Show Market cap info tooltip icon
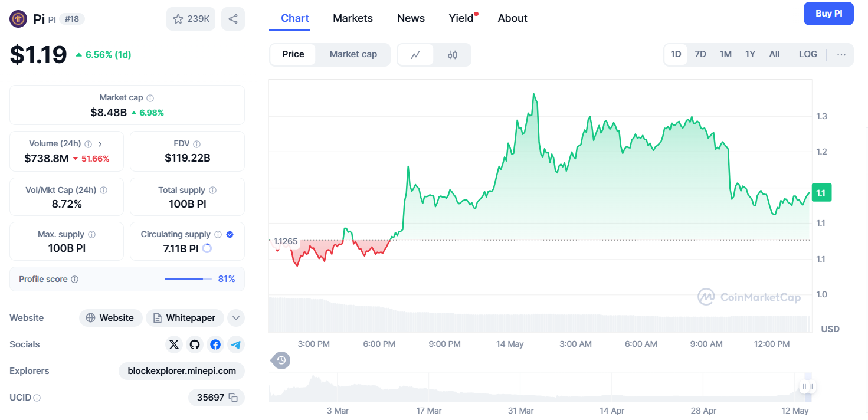This screenshot has height=420, width=868. [x=150, y=98]
